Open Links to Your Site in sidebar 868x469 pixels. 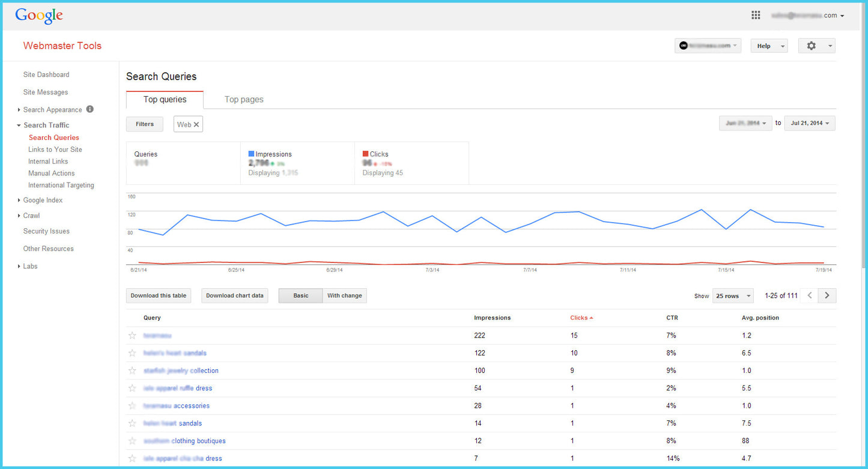(x=55, y=150)
